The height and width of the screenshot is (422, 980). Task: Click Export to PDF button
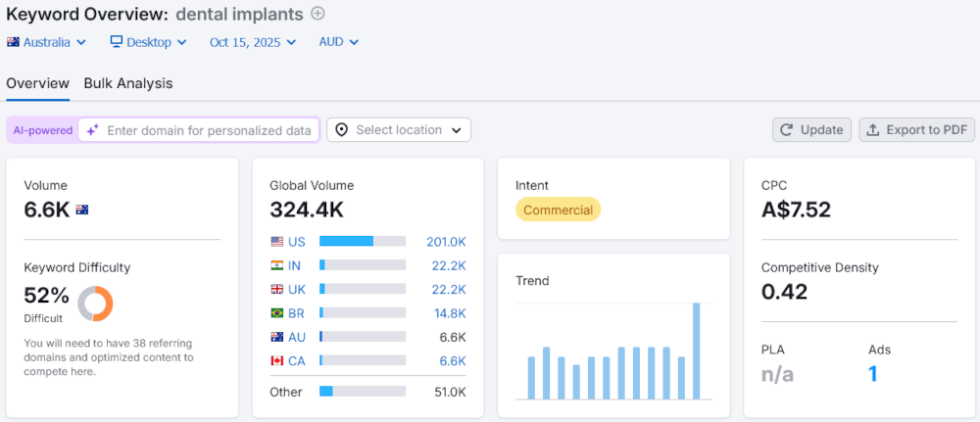[x=916, y=130]
